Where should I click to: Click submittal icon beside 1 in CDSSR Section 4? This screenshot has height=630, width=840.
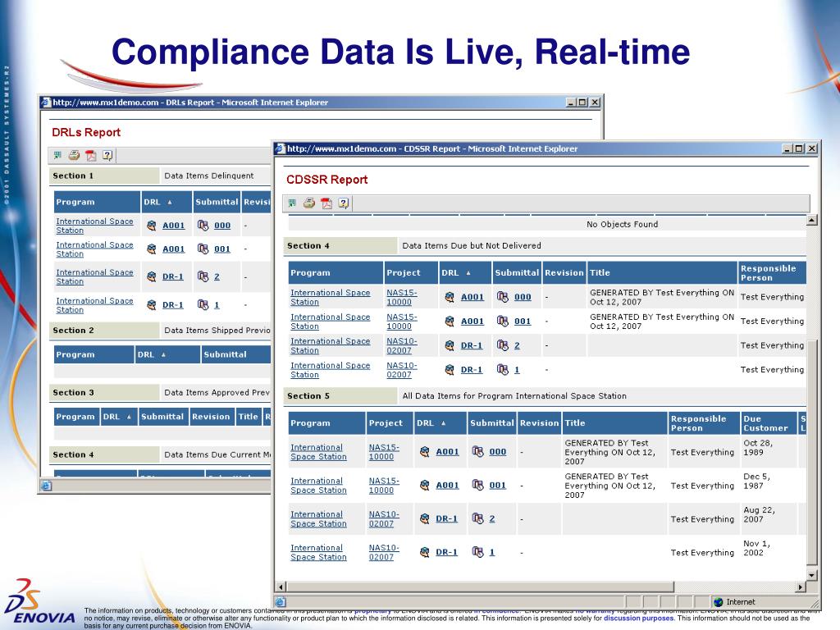pos(503,370)
